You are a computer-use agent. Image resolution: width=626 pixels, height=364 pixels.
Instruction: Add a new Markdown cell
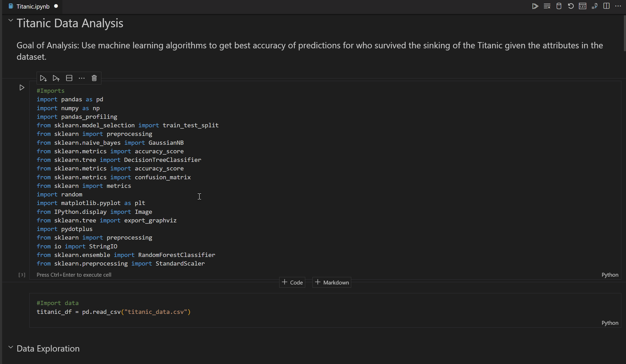point(332,282)
